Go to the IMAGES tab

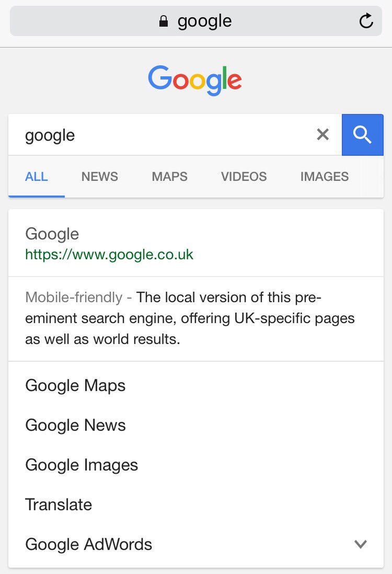coord(324,177)
